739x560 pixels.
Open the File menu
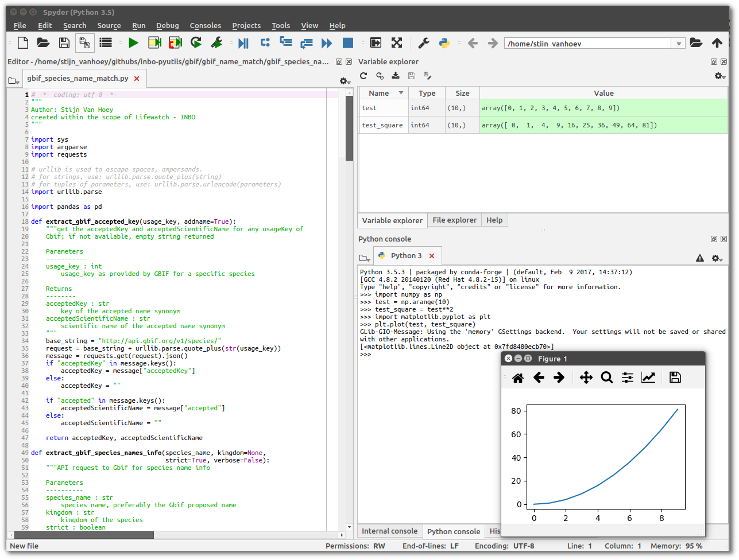click(x=20, y=25)
